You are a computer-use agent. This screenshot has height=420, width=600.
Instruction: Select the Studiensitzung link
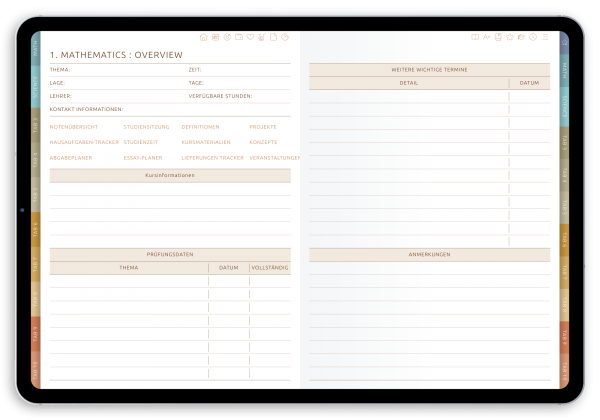[146, 127]
